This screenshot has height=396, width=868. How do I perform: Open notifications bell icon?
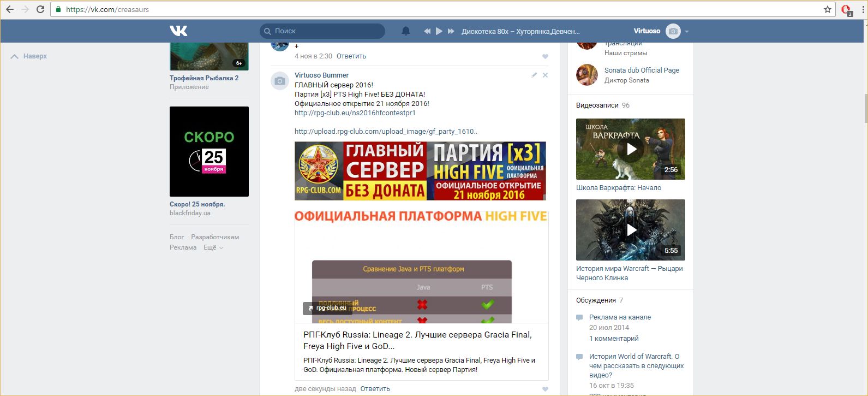(x=406, y=31)
